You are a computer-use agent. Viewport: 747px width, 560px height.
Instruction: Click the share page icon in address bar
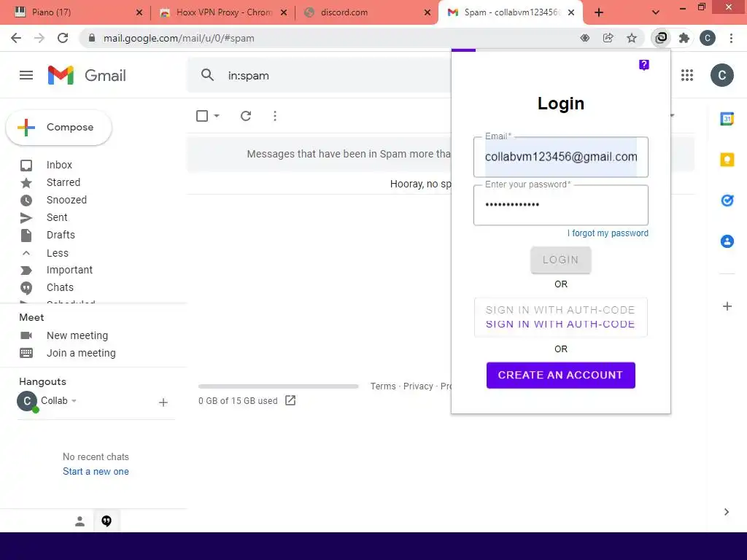608,38
